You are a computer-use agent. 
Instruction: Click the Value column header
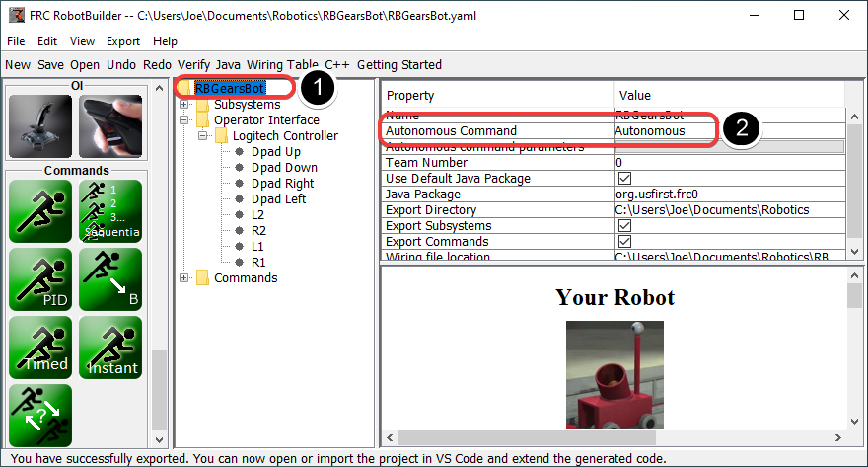tap(730, 96)
